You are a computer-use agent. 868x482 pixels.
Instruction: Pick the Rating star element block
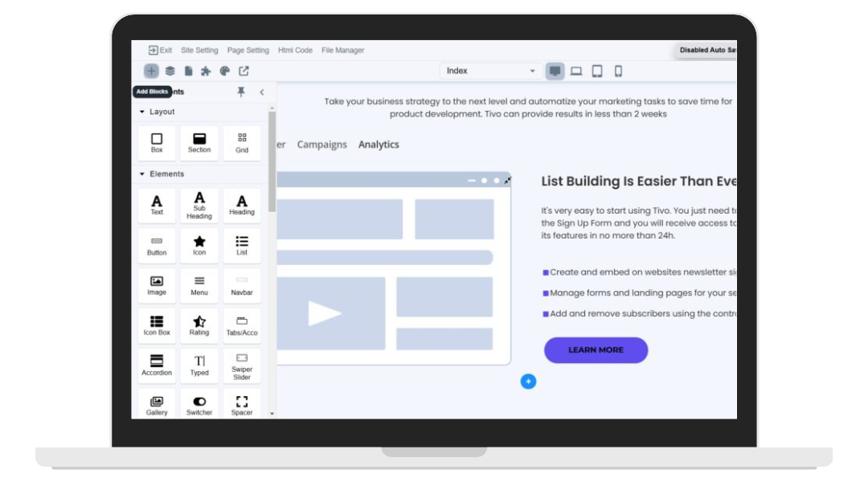(x=199, y=325)
